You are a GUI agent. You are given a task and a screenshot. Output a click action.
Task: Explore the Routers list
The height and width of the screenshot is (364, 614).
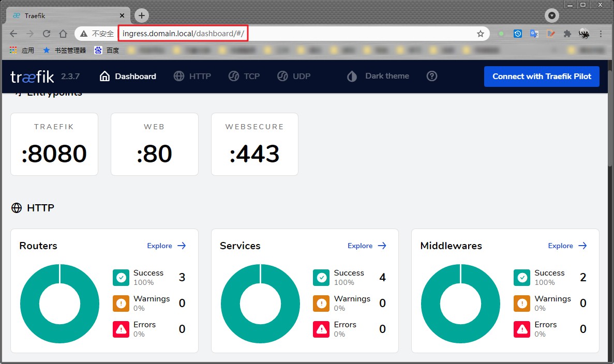167,246
